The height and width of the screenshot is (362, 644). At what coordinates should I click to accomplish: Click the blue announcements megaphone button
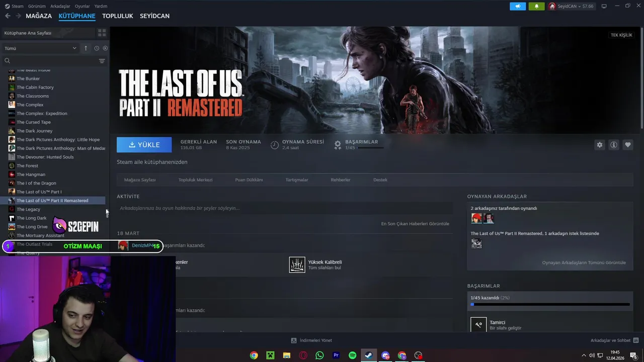518,6
